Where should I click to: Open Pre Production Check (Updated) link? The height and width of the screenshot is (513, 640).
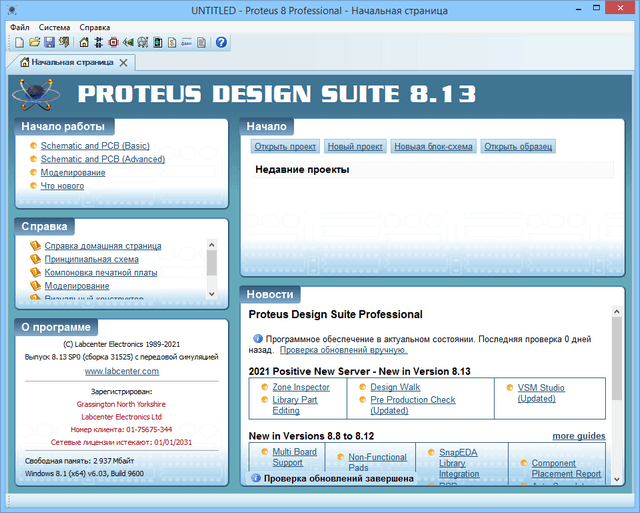point(413,405)
